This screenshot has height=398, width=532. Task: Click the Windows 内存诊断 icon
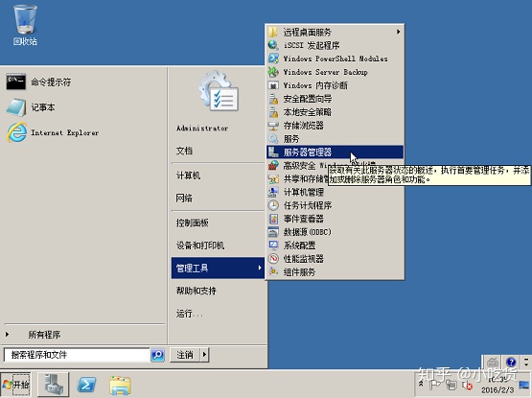[x=273, y=85]
